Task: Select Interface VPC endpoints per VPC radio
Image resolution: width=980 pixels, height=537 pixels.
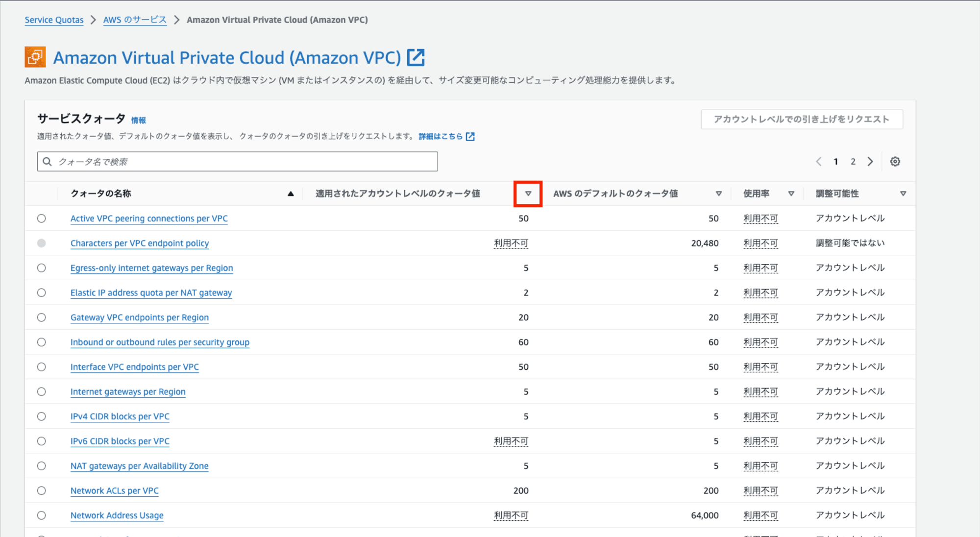Action: [x=42, y=367]
